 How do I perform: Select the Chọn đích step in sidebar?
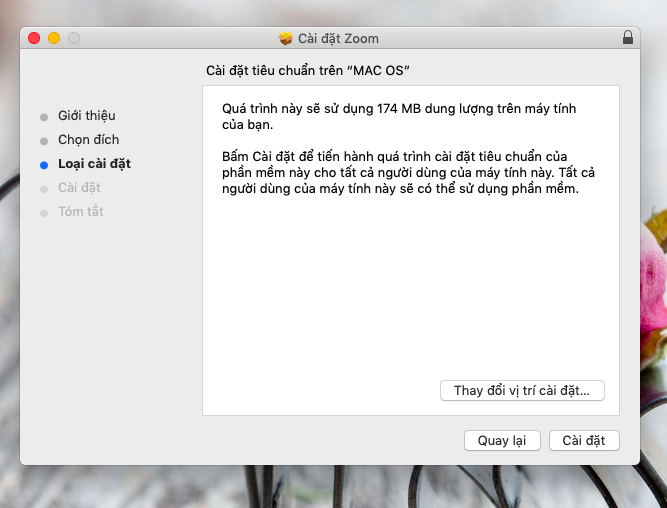pos(88,140)
